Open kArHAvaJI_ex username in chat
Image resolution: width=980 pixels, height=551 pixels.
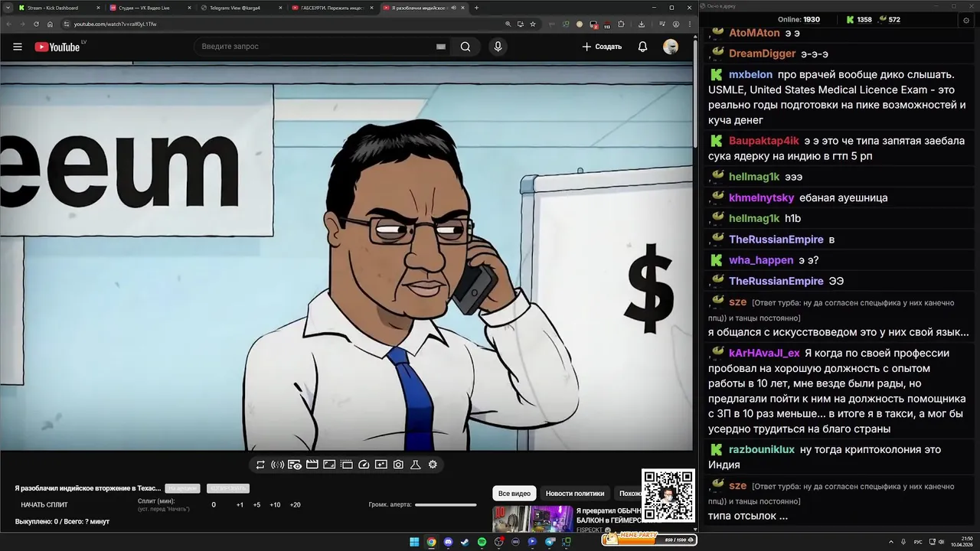coord(764,353)
